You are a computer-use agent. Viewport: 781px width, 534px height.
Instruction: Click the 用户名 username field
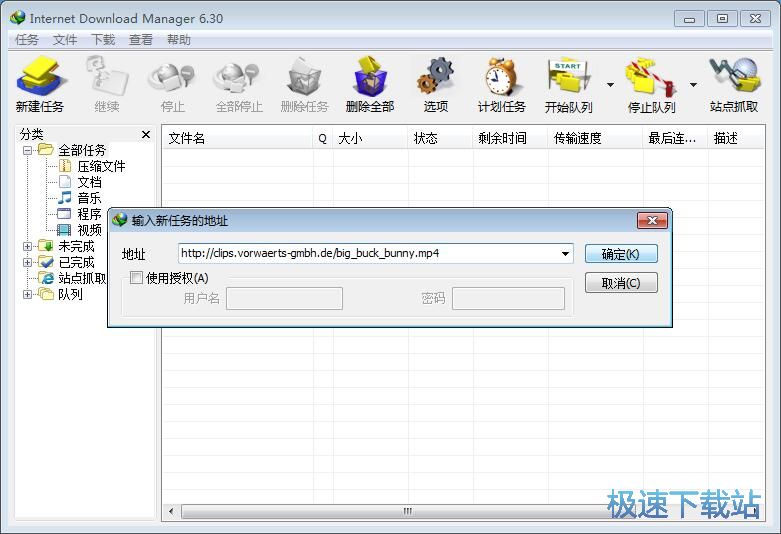click(284, 298)
